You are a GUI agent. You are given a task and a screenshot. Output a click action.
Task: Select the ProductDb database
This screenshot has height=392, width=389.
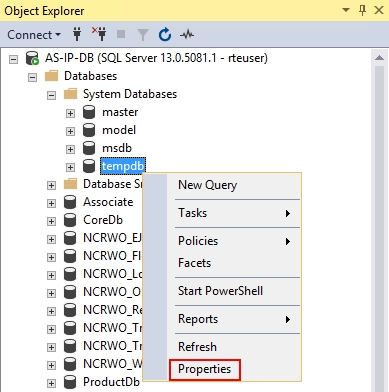(111, 382)
